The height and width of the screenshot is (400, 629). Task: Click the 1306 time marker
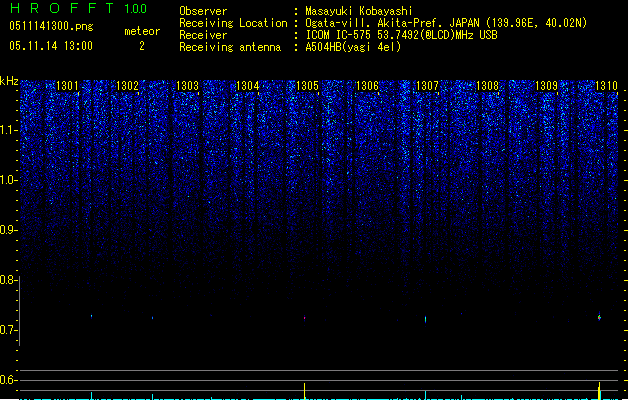point(367,85)
